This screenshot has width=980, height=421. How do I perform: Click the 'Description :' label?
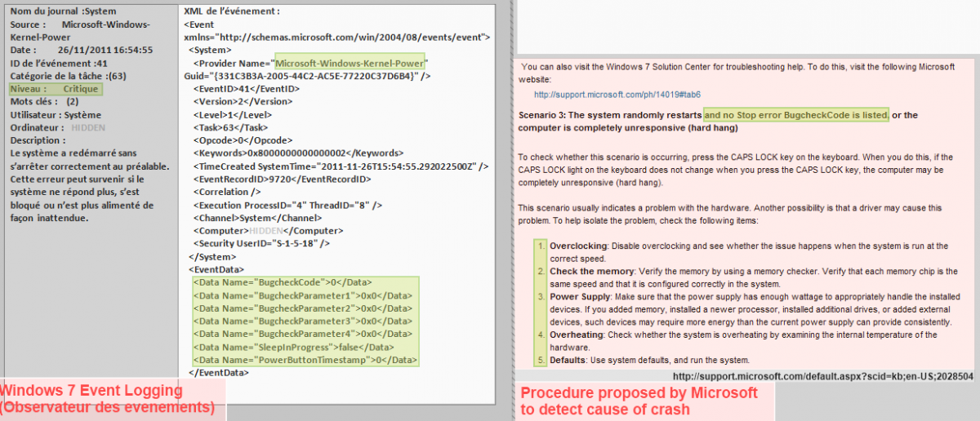pyautogui.click(x=38, y=141)
